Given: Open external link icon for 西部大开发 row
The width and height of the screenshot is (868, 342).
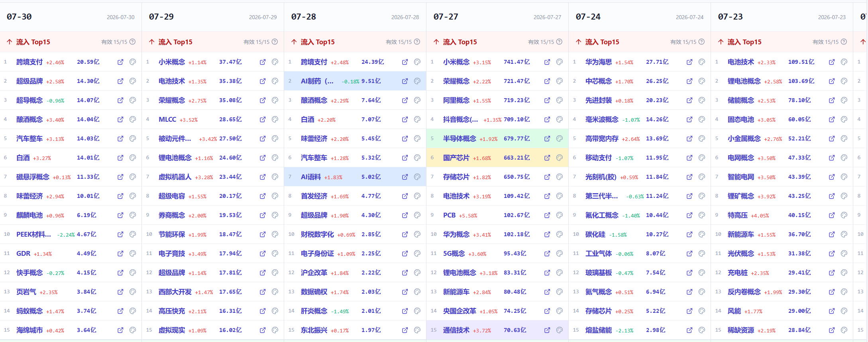Looking at the screenshot, I should 263,292.
